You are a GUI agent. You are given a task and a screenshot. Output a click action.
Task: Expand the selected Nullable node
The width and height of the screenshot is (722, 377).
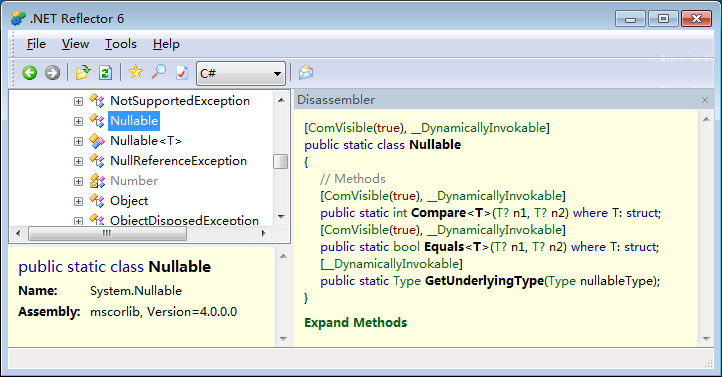(78, 121)
